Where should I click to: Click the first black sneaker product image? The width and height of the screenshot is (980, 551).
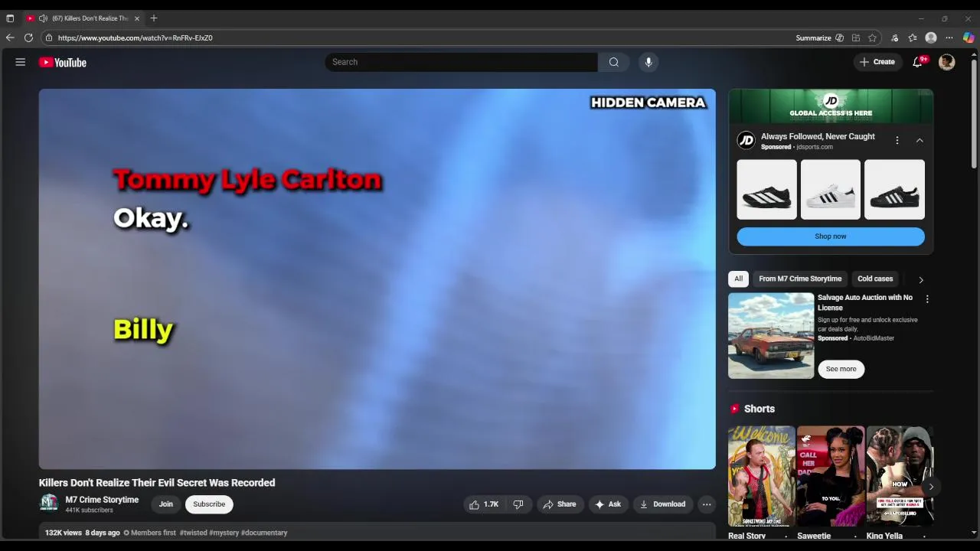pos(766,190)
